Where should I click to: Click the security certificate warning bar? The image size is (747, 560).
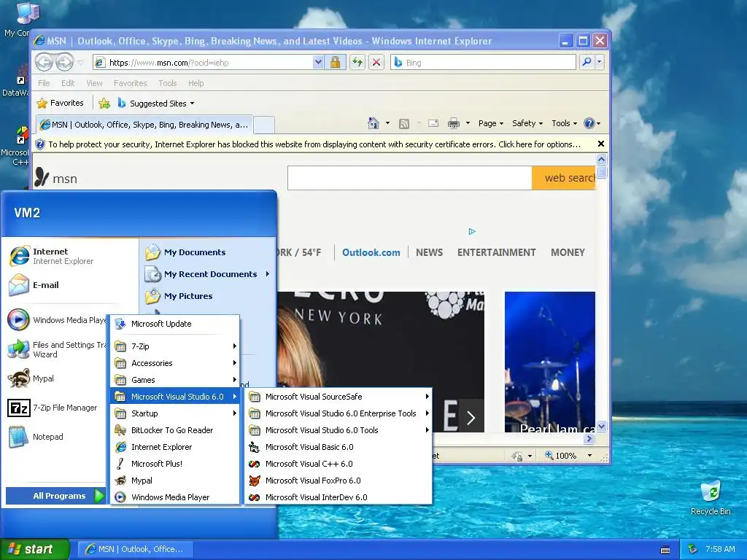314,144
